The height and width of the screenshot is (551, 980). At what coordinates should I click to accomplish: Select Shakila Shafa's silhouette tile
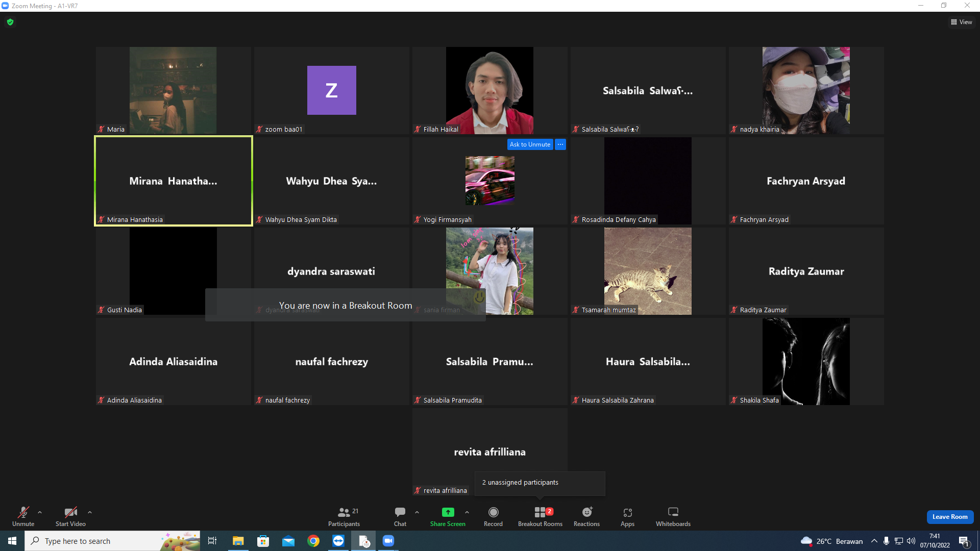806,361
